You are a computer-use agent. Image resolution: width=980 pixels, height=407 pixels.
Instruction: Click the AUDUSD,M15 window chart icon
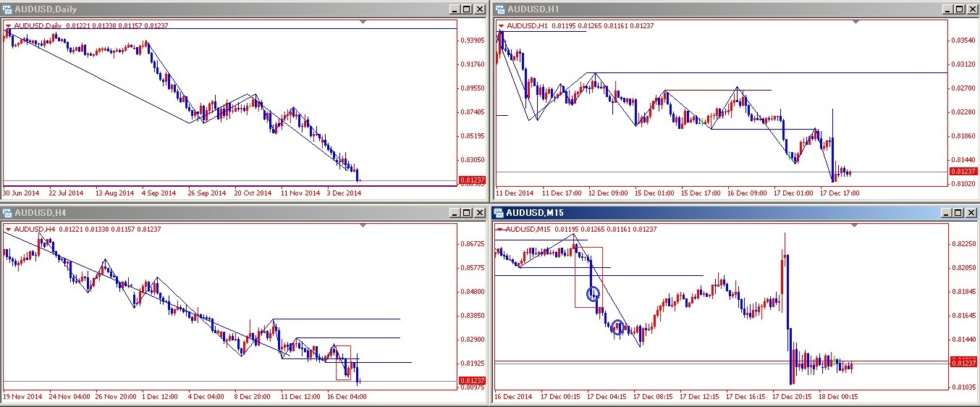(499, 213)
